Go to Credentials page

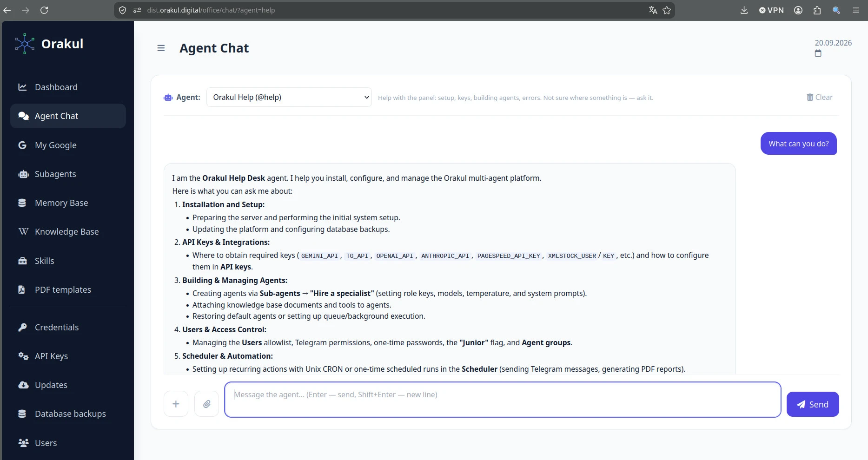tap(68, 327)
